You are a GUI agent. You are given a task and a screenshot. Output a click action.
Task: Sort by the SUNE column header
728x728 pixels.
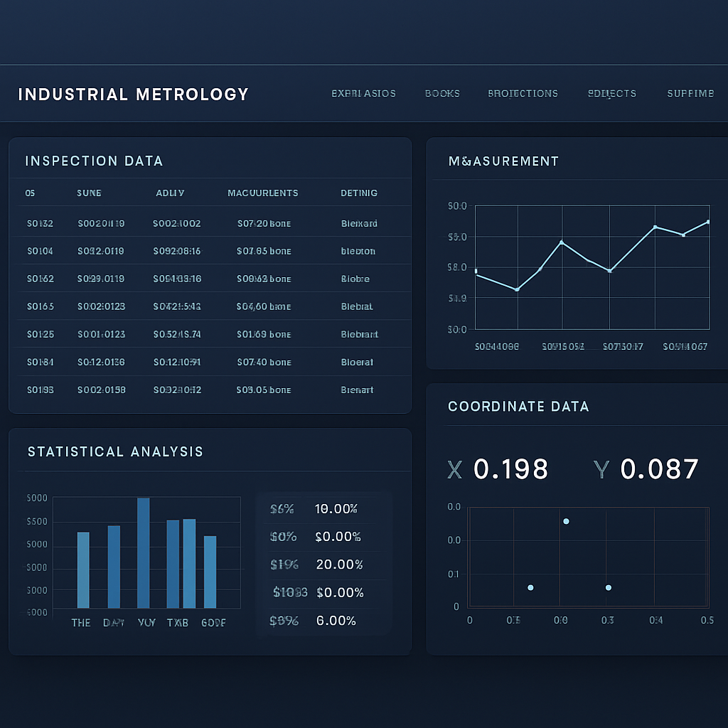(89, 193)
